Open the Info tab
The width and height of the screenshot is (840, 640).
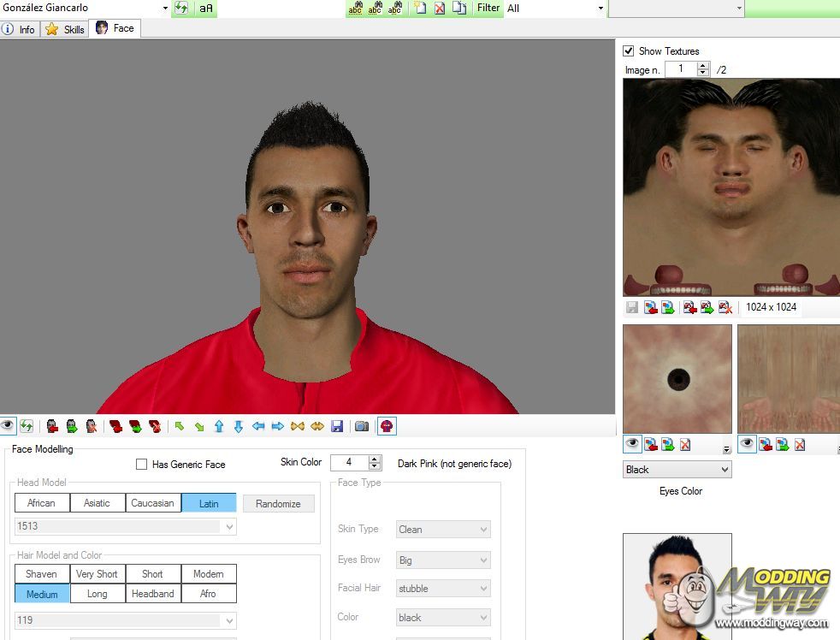pyautogui.click(x=20, y=29)
